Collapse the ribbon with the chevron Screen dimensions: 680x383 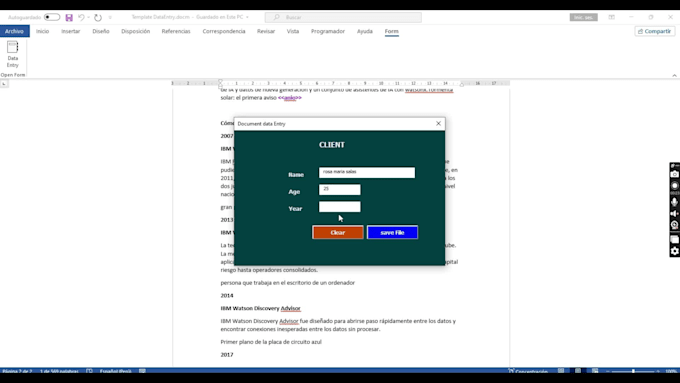[674, 75]
